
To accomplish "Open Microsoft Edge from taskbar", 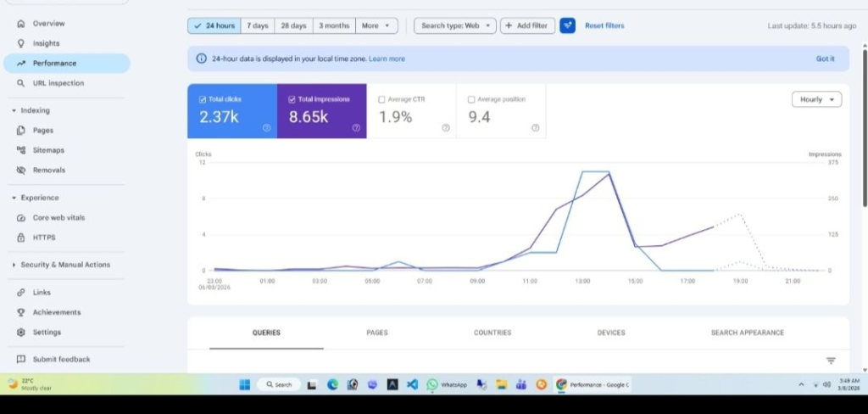I will tap(332, 384).
